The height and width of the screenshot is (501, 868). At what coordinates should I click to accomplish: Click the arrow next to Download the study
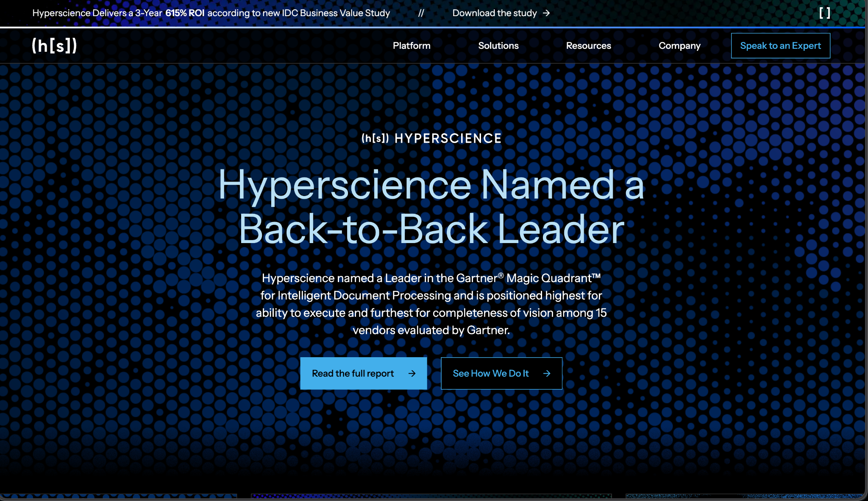tap(546, 13)
